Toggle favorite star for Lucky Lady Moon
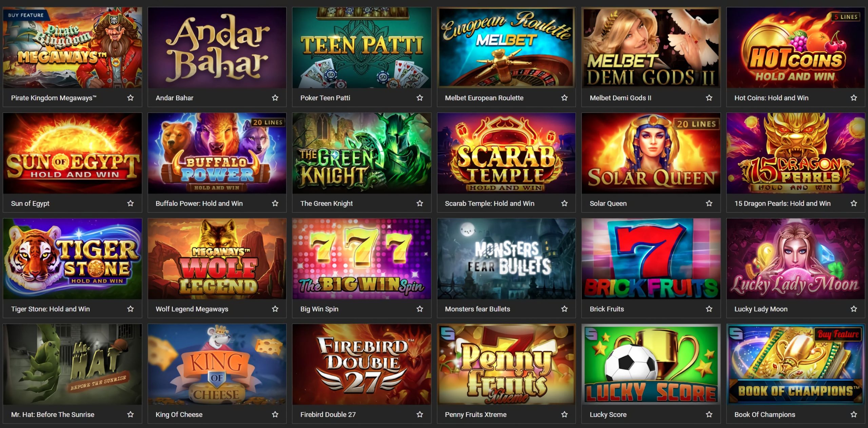This screenshot has width=868, height=428. [854, 309]
